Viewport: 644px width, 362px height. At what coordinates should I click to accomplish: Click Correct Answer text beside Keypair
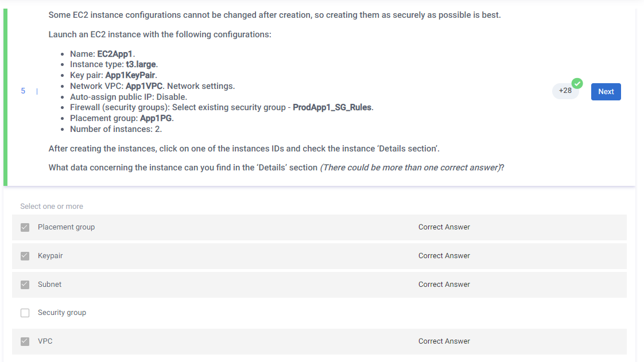[444, 256]
